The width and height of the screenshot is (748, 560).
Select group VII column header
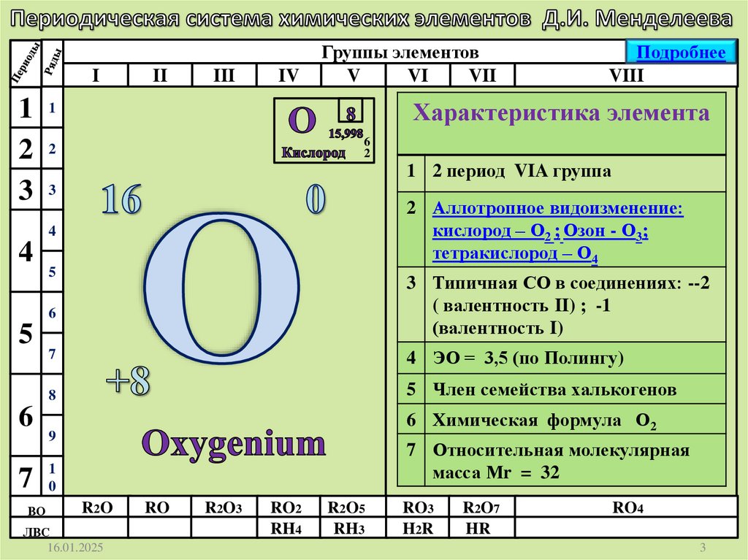pyautogui.click(x=482, y=75)
